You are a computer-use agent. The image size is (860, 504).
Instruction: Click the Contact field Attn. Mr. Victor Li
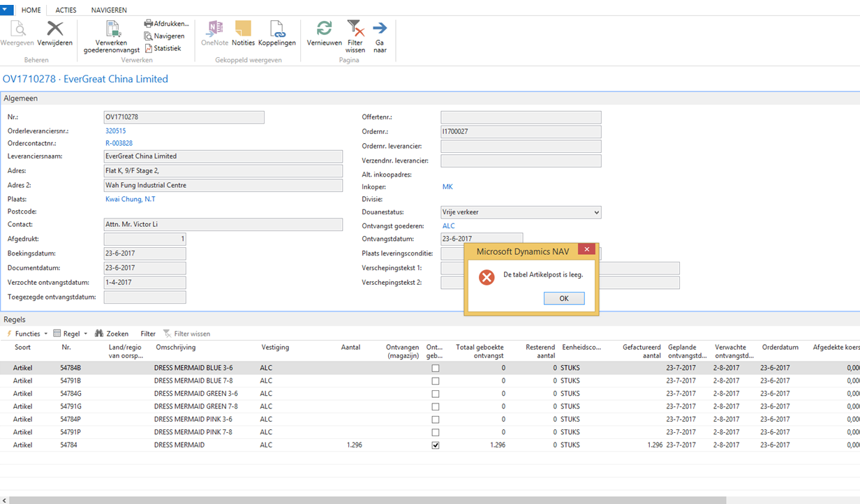(223, 225)
